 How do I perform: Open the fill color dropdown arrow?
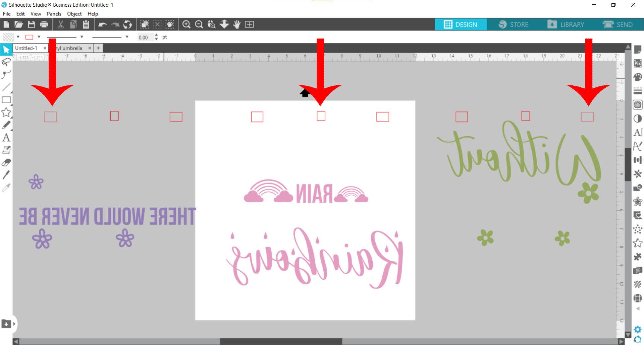point(18,37)
